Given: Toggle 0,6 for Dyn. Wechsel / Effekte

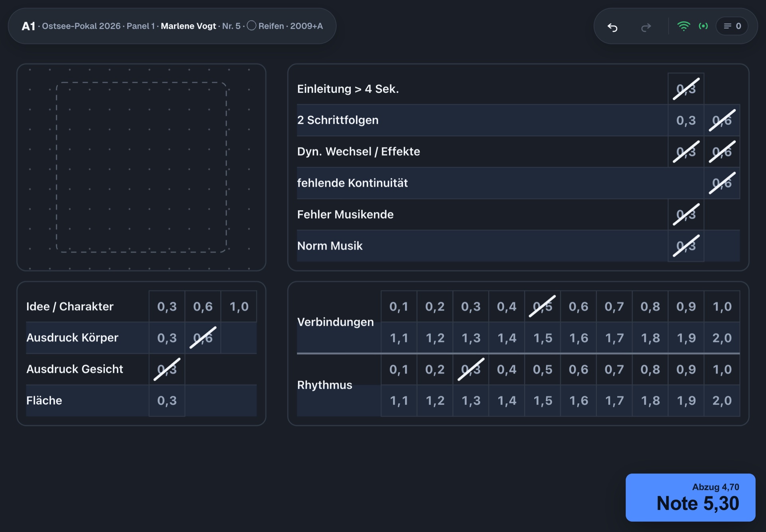Looking at the screenshot, I should pos(722,152).
